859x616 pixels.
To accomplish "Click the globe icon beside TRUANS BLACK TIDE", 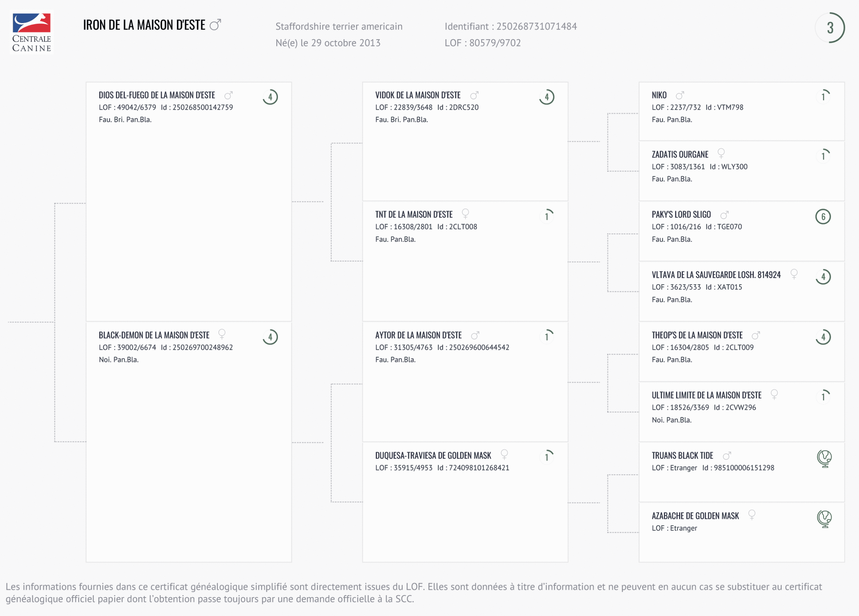I will [x=824, y=458].
